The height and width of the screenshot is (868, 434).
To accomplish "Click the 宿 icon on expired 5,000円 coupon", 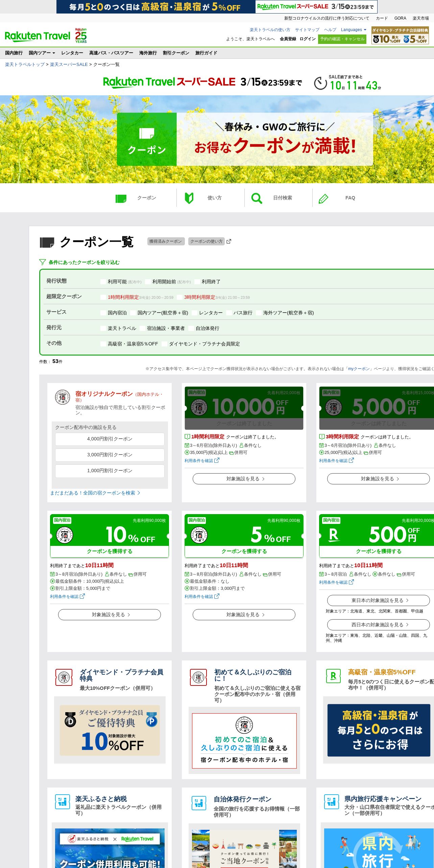I will pos(333,407).
